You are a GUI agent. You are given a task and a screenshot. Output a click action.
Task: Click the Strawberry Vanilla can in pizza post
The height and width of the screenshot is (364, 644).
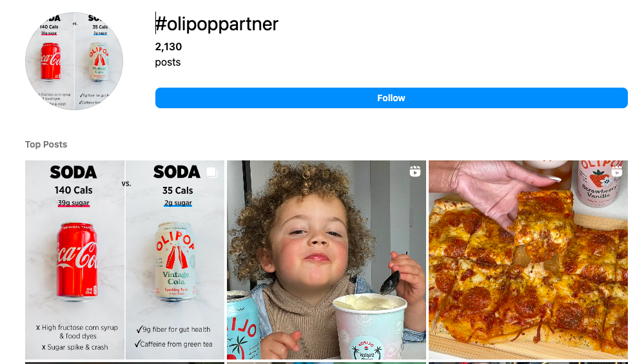coord(598,184)
